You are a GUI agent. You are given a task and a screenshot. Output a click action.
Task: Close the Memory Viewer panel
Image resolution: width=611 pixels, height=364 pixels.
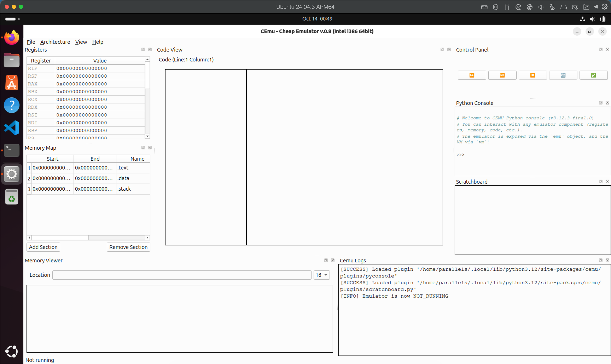(x=333, y=260)
